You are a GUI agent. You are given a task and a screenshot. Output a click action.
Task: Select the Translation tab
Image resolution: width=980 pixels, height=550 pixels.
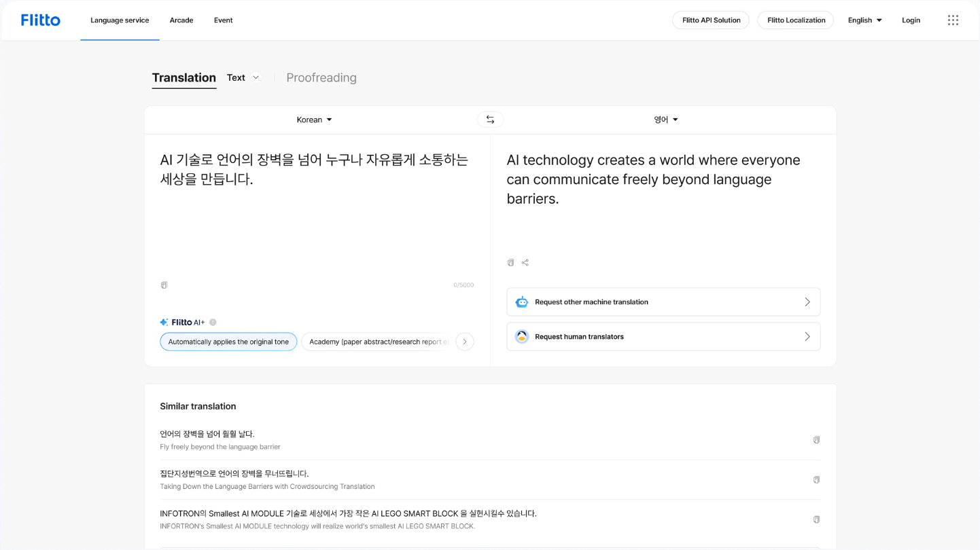click(x=184, y=77)
